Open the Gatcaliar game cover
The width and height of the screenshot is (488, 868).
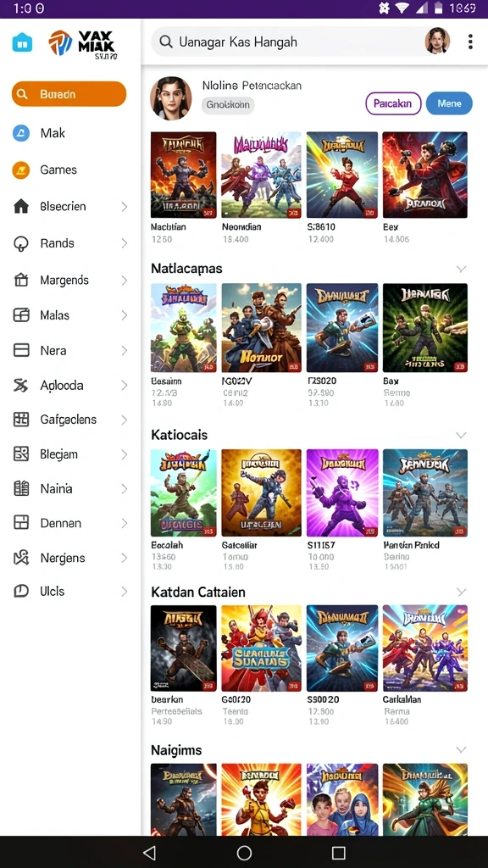(261, 492)
